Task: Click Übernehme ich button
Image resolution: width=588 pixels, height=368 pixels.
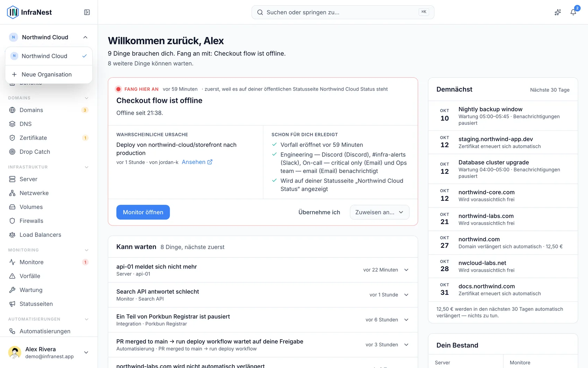Action: [x=319, y=212]
